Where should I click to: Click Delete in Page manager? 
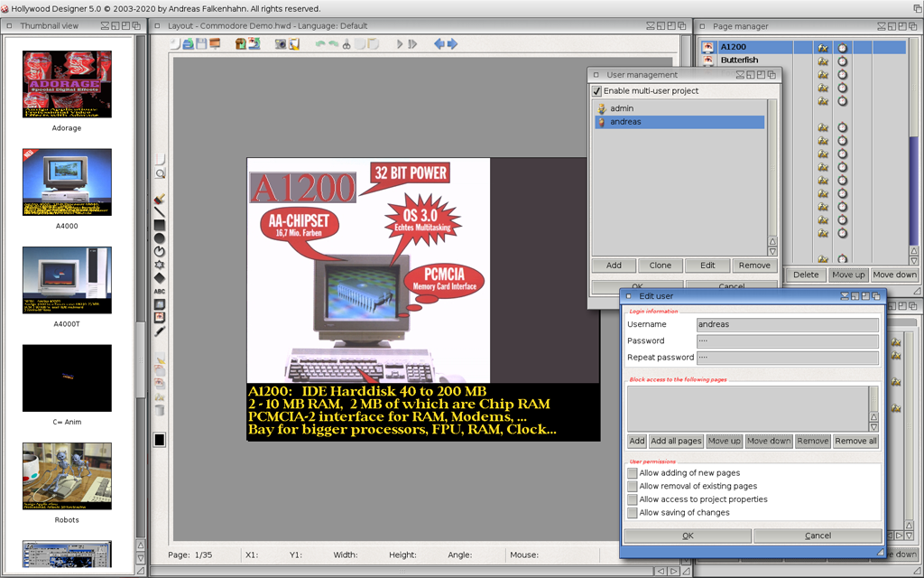pos(806,275)
